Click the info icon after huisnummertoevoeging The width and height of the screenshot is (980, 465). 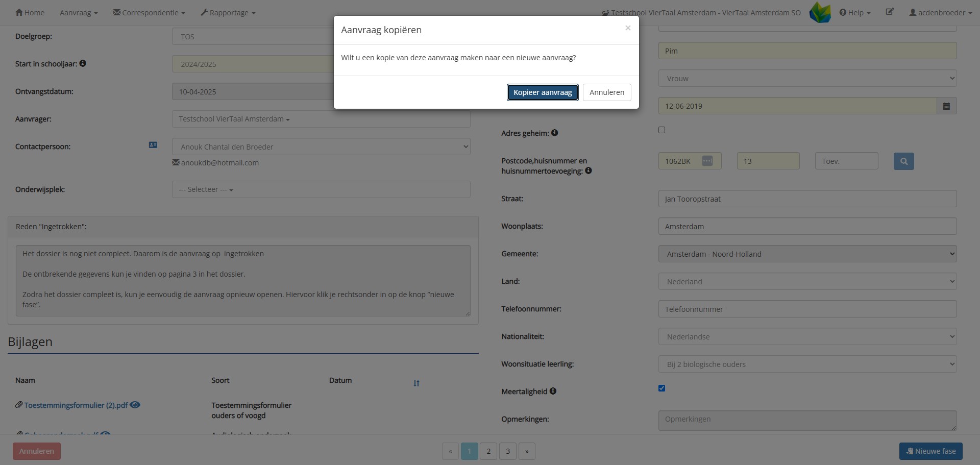(589, 170)
